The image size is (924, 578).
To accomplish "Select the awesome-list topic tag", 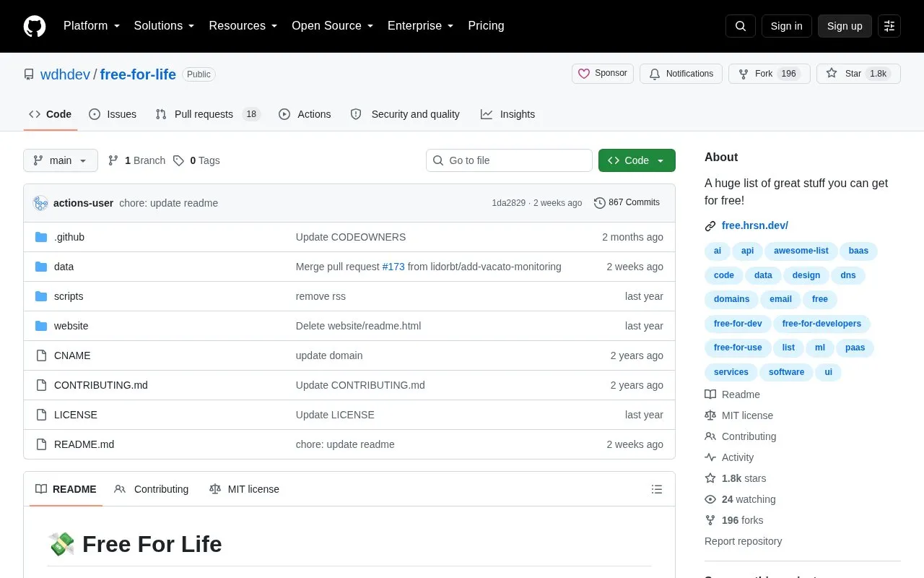I will 801,251.
